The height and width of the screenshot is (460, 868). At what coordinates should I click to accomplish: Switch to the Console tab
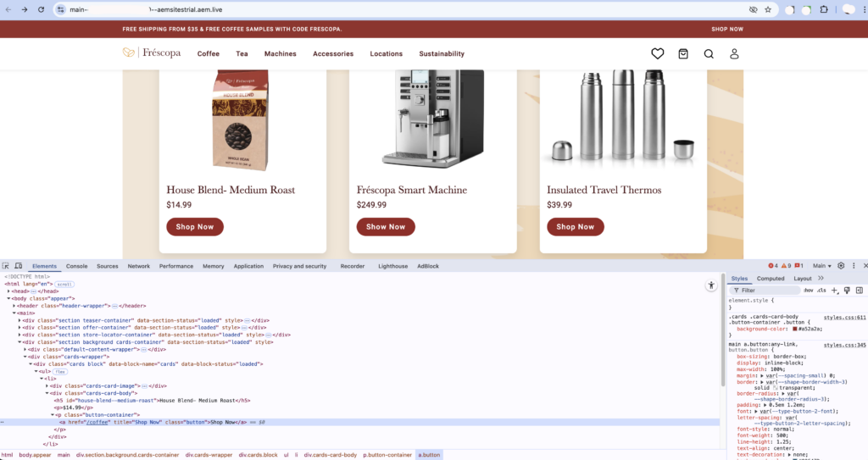pyautogui.click(x=76, y=266)
